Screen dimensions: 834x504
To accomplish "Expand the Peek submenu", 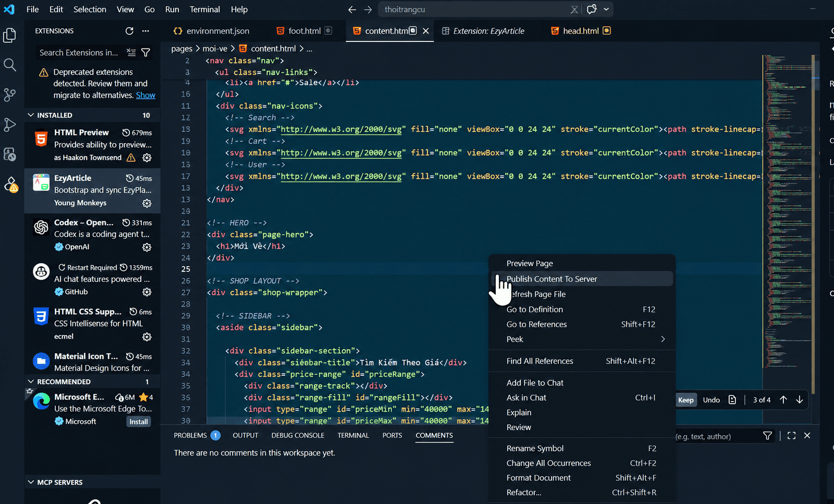I will pyautogui.click(x=583, y=339).
